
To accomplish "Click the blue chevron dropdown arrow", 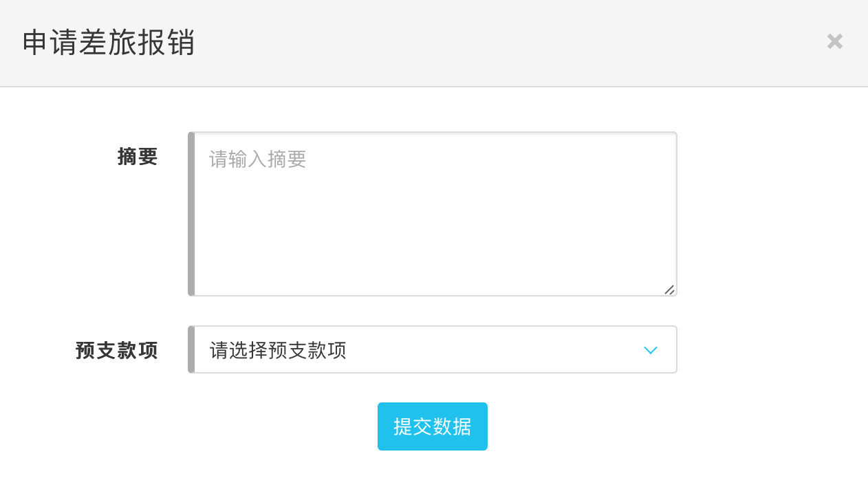I will click(650, 350).
